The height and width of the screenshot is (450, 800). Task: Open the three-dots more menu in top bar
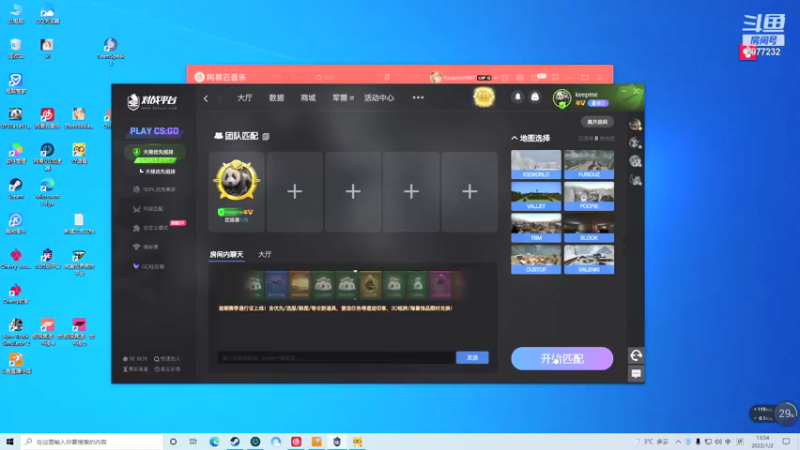click(418, 97)
